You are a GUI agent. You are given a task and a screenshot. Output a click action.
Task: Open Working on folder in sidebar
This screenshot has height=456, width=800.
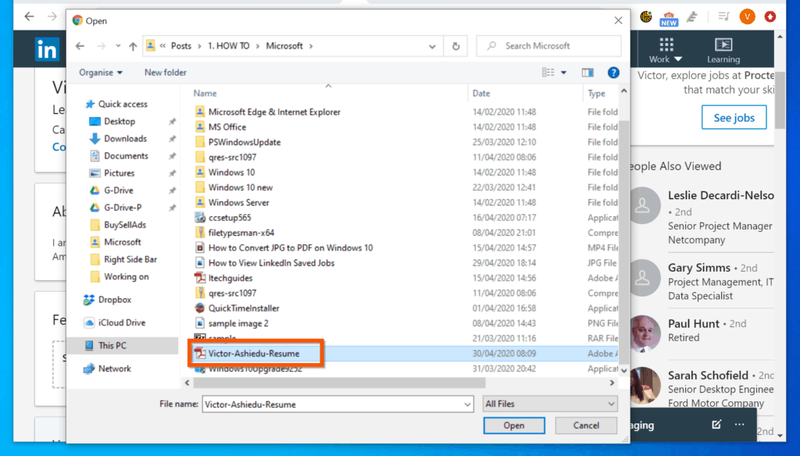pos(126,277)
